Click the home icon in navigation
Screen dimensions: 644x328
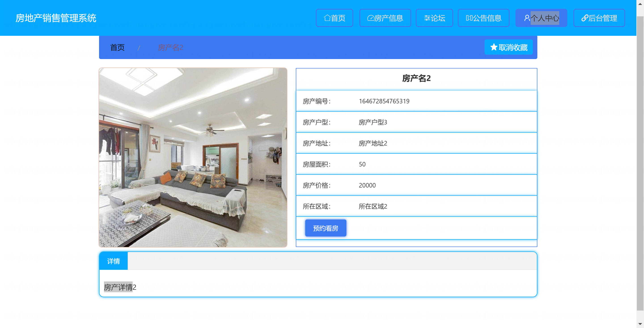click(327, 18)
